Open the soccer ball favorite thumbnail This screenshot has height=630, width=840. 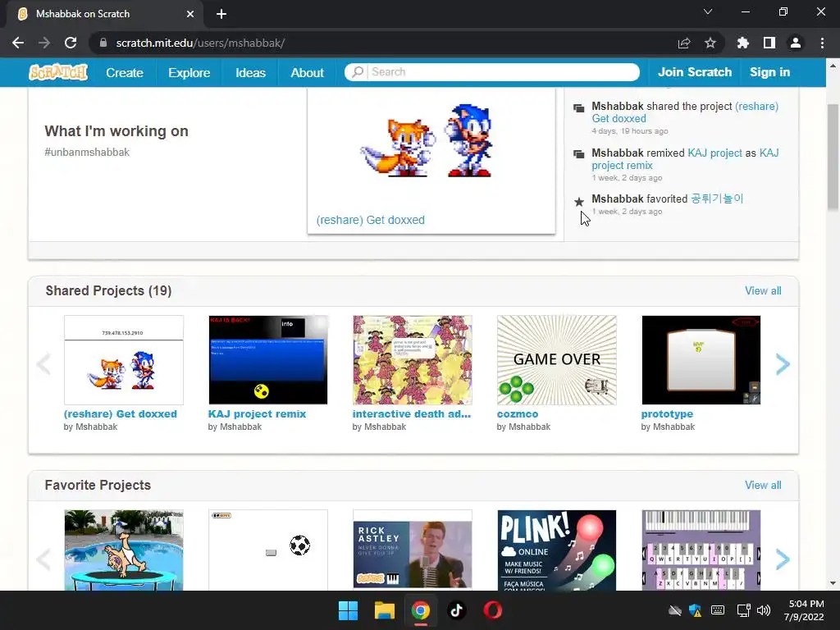click(268, 550)
